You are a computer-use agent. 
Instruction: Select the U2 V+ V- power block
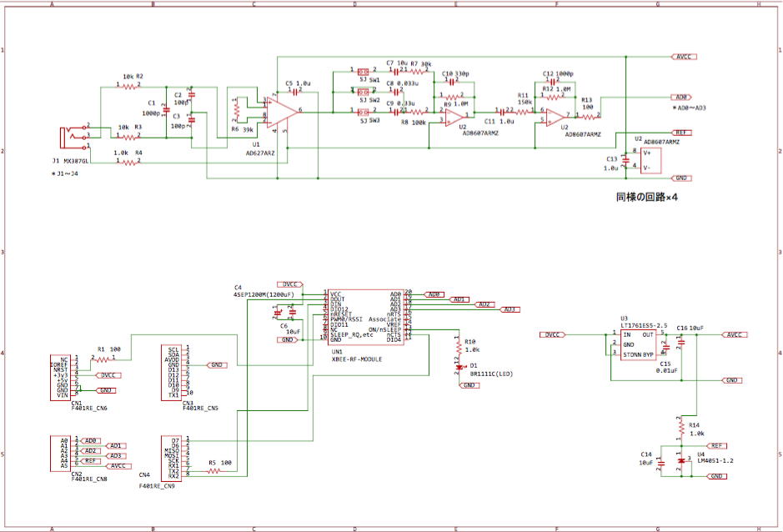pos(651,160)
